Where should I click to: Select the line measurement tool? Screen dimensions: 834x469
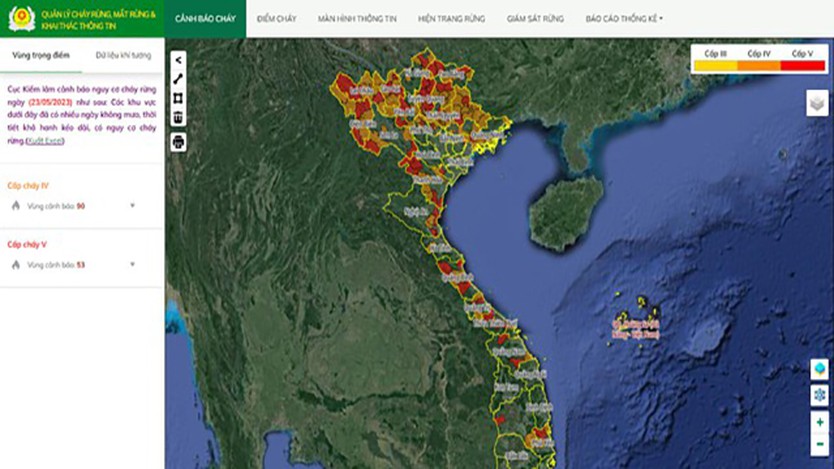tap(178, 79)
